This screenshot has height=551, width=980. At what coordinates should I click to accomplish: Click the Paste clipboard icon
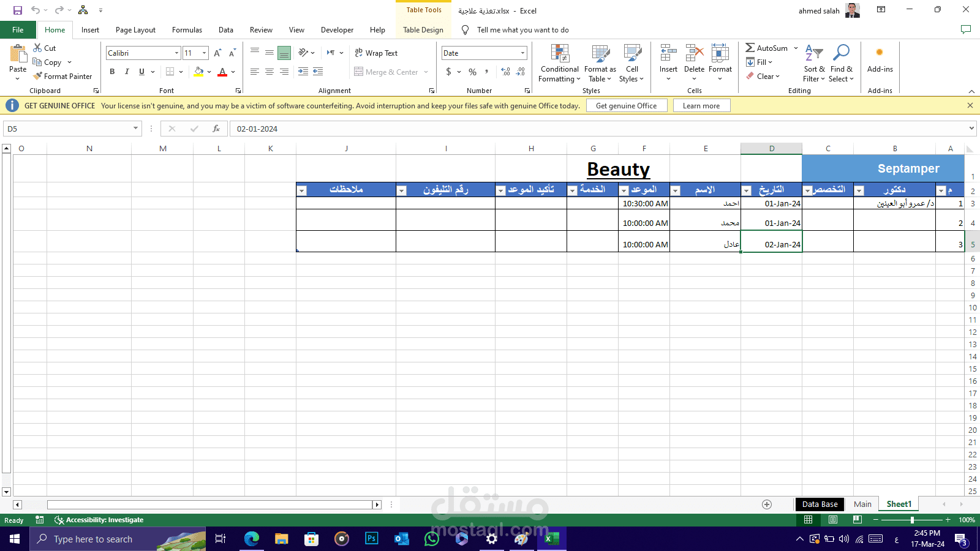18,54
